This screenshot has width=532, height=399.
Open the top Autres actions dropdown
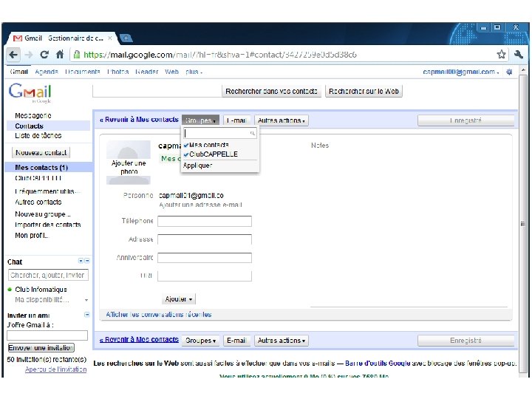point(282,120)
